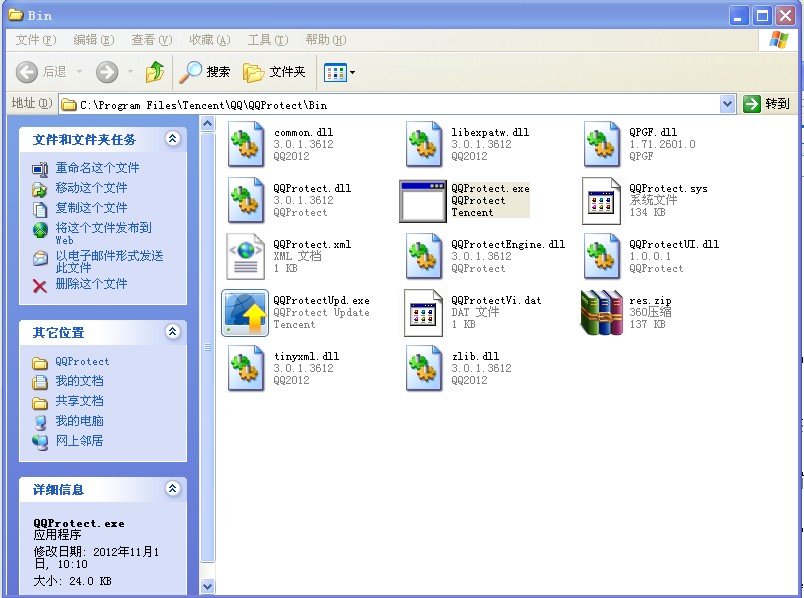
Task: Open 共享文档 in other places
Action: [x=79, y=401]
